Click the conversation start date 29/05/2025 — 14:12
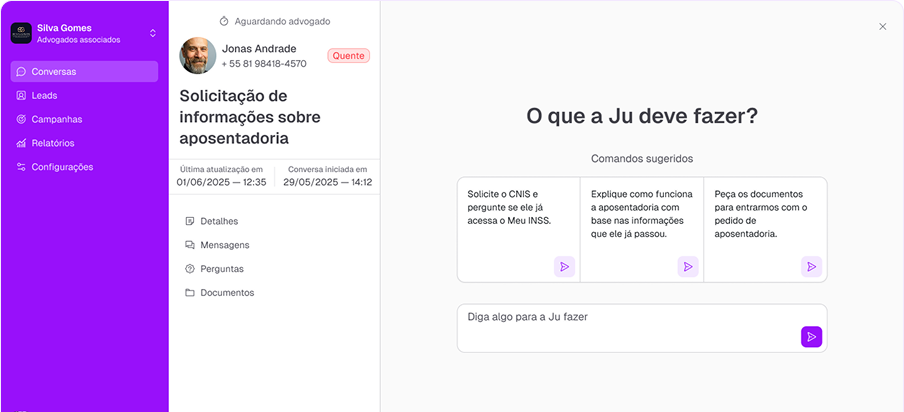 pyautogui.click(x=327, y=183)
